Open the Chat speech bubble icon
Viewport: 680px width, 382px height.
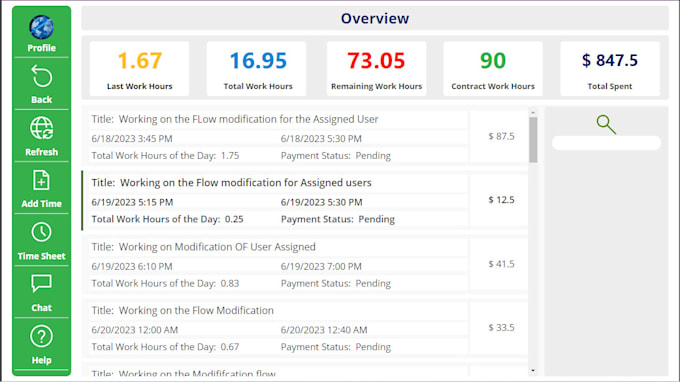coord(42,284)
